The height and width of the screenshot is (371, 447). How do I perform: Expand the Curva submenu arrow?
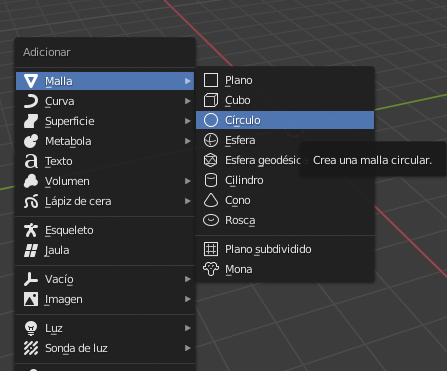pyautogui.click(x=188, y=101)
